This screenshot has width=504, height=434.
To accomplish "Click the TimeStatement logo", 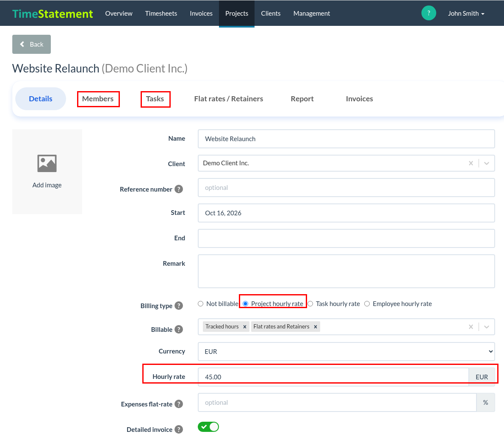I will click(x=53, y=14).
